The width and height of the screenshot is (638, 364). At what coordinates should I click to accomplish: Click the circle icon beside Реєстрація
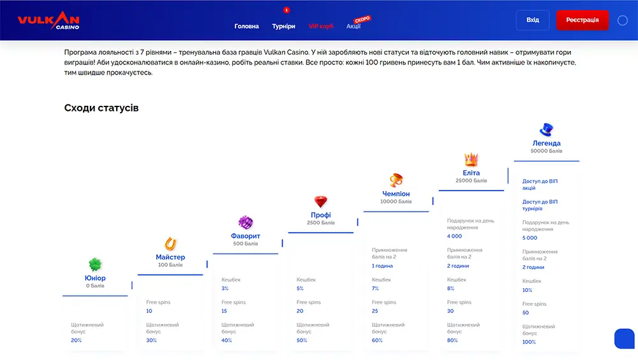click(x=623, y=20)
